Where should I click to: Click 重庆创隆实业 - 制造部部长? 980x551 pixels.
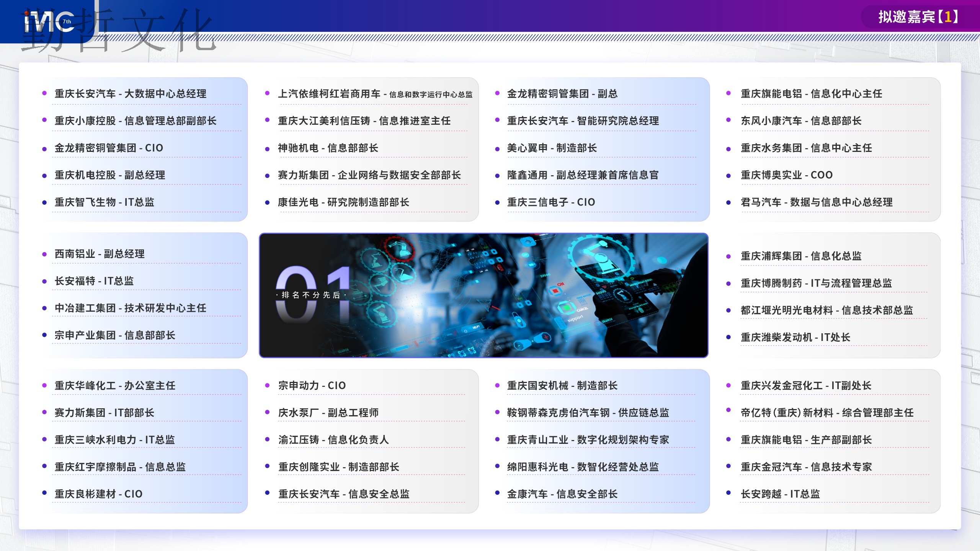coord(339,467)
